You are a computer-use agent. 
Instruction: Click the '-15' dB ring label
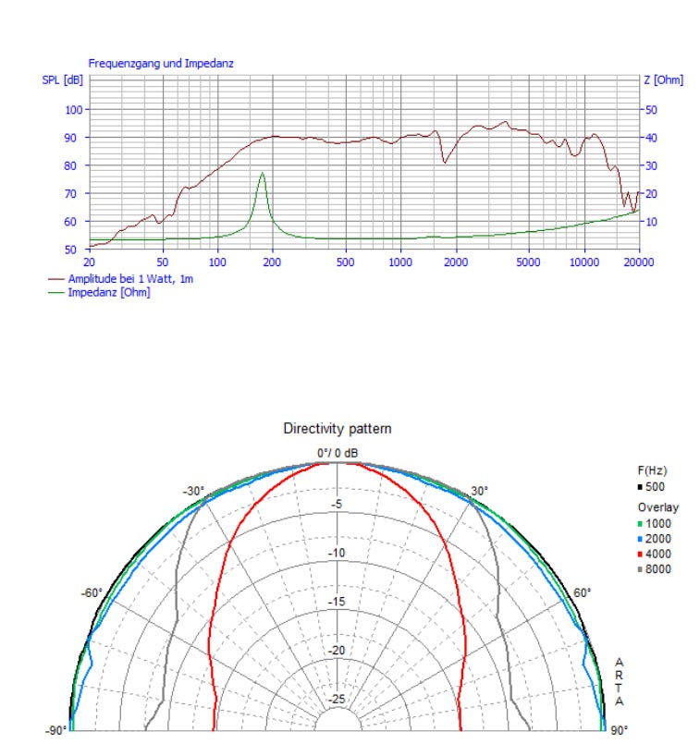point(337,602)
